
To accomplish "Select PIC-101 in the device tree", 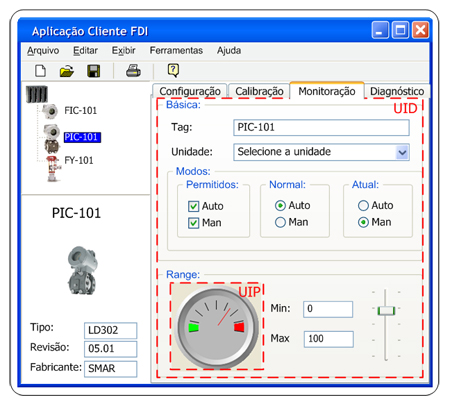I will point(82,137).
